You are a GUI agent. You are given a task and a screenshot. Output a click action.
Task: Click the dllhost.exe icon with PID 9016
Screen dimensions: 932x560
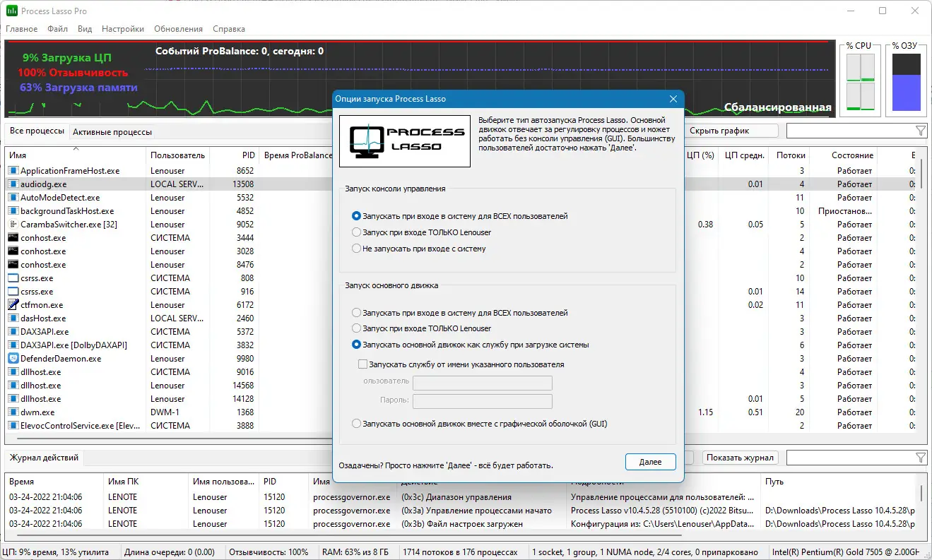tap(13, 372)
